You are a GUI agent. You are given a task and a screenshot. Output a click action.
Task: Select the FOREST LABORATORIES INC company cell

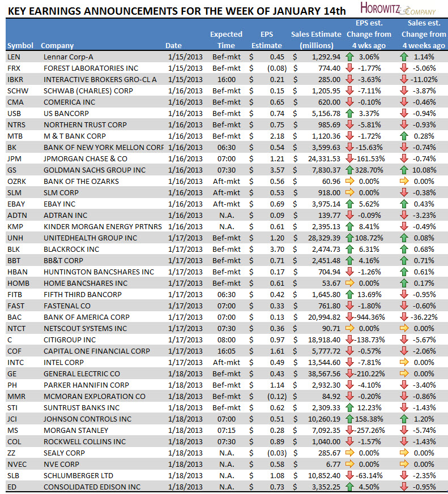tap(91, 68)
